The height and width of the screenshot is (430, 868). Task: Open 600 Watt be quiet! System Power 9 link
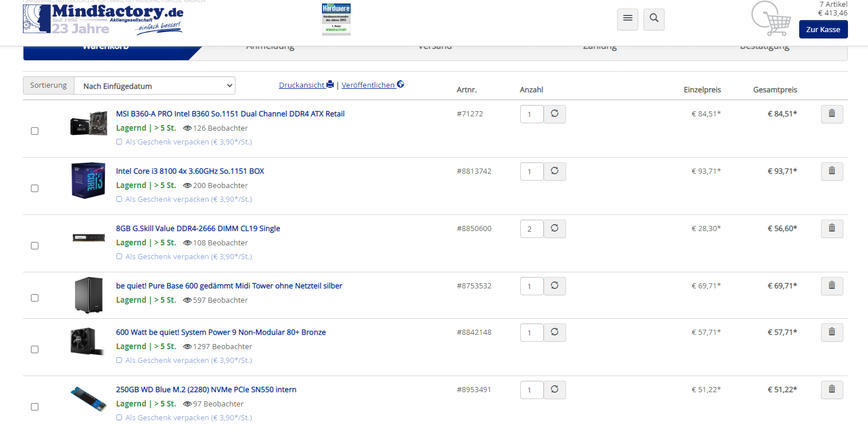click(221, 332)
